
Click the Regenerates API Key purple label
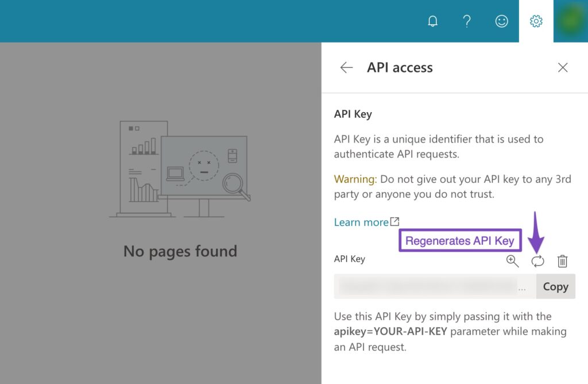pyautogui.click(x=459, y=241)
